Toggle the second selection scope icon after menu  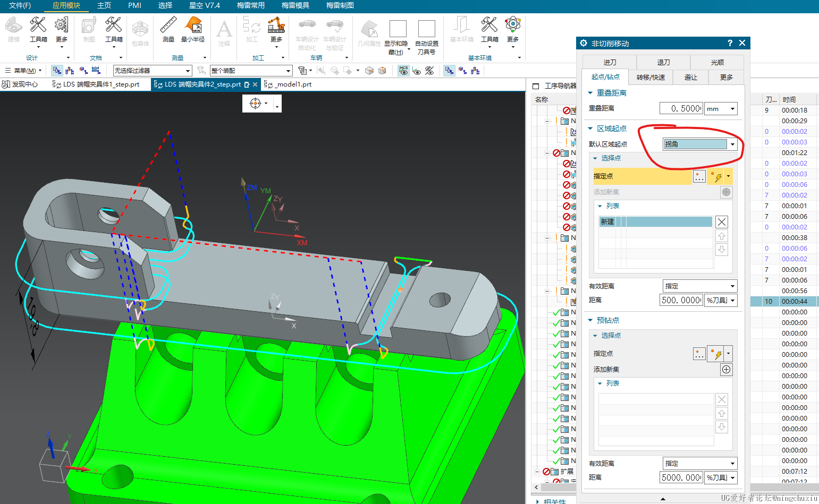pos(70,71)
